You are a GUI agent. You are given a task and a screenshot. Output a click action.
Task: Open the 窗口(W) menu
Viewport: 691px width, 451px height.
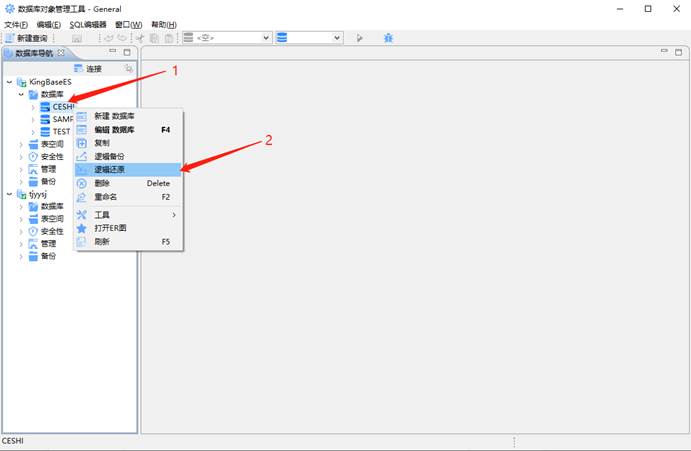point(129,25)
